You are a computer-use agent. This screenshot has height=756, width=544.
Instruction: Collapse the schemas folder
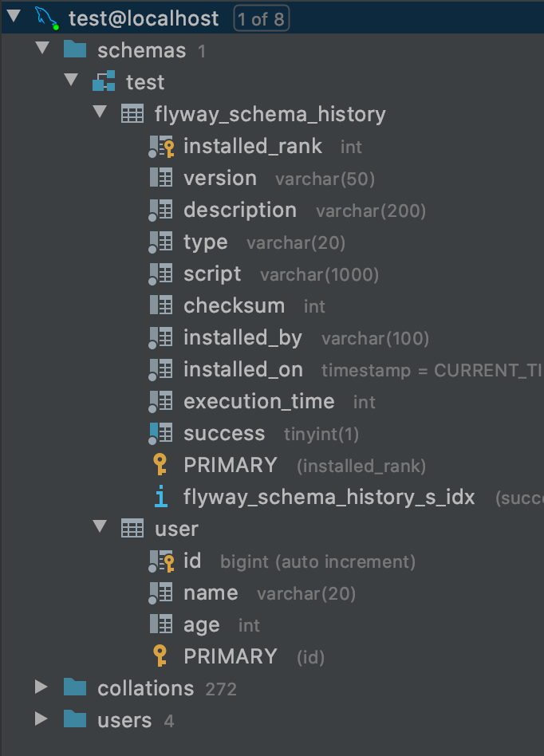41,49
